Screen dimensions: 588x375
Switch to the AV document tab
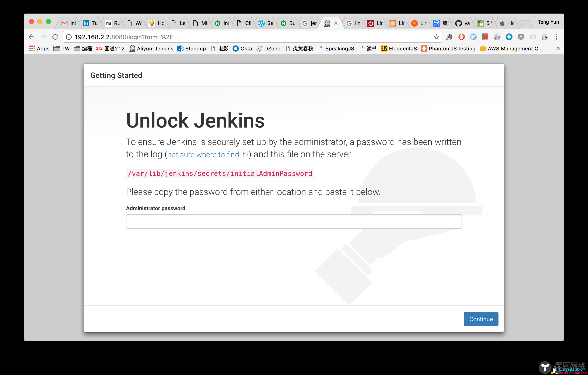pyautogui.click(x=134, y=23)
